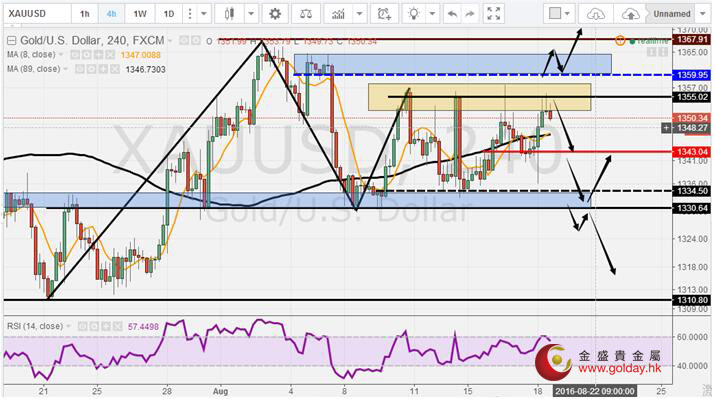The image size is (714, 399).
Task: Collapse the Gold/U.S. Dollar legend box
Action: click(x=11, y=41)
